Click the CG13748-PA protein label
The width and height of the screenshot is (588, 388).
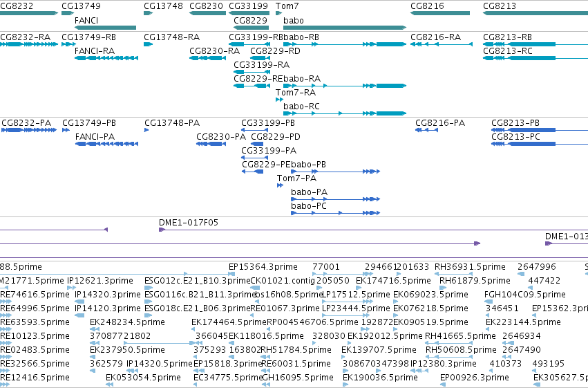click(x=172, y=123)
